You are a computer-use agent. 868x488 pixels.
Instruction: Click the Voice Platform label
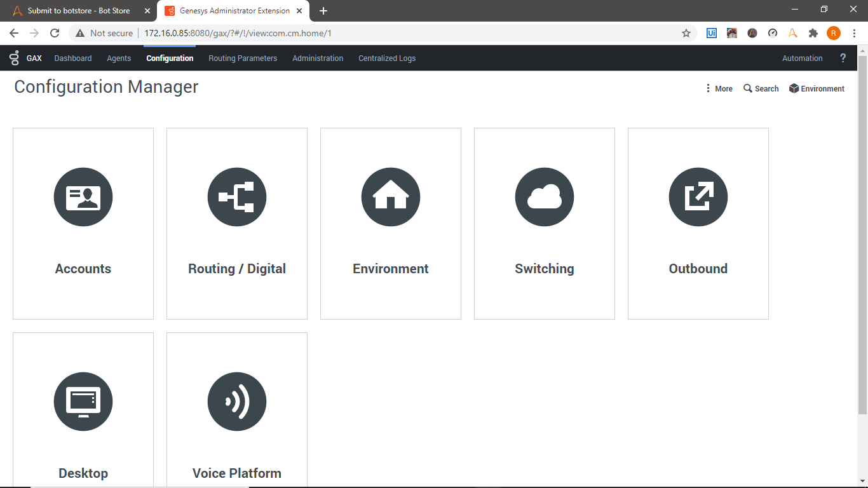pyautogui.click(x=237, y=473)
